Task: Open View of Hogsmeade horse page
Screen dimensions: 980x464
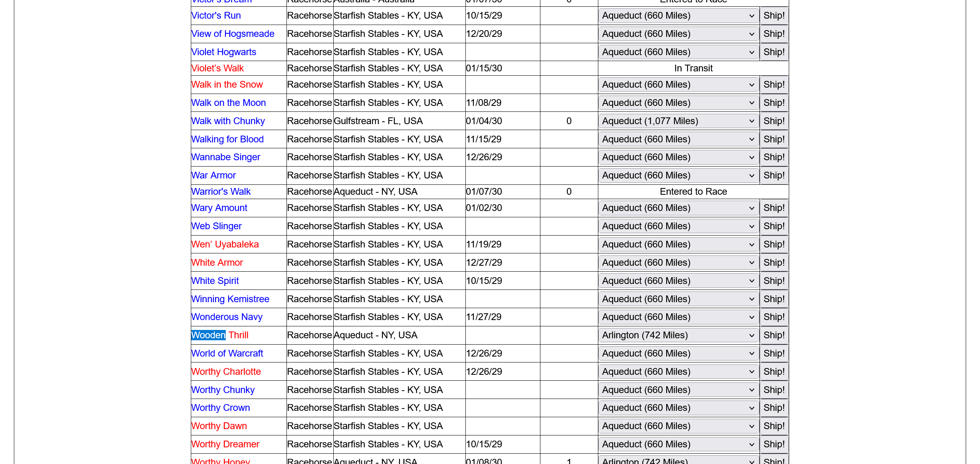Action: click(233, 34)
